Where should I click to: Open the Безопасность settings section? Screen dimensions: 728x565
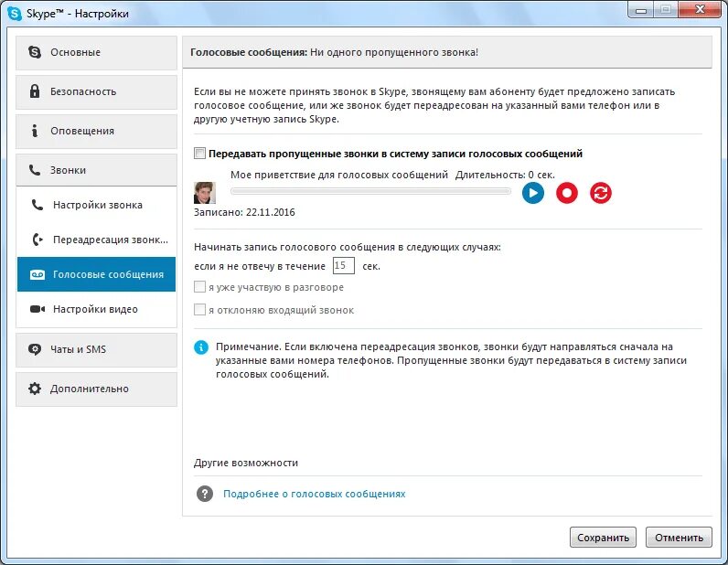(x=97, y=92)
